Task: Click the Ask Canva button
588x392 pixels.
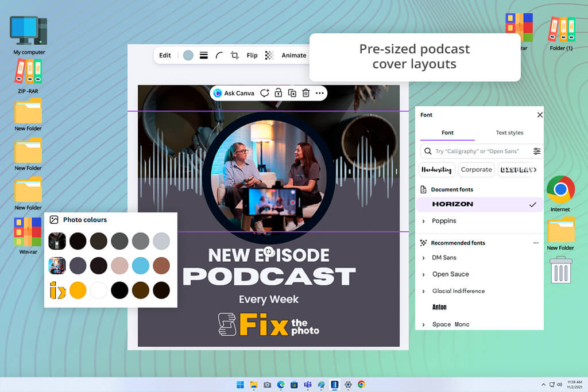Action: coord(234,93)
